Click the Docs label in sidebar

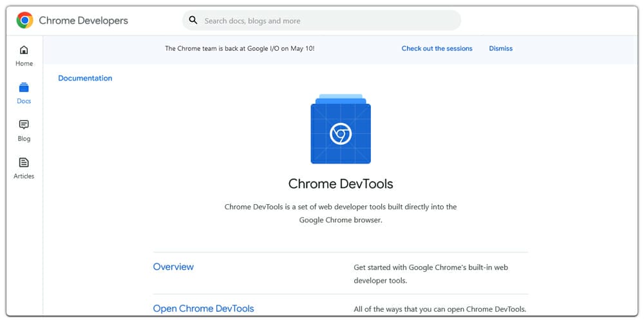24,101
